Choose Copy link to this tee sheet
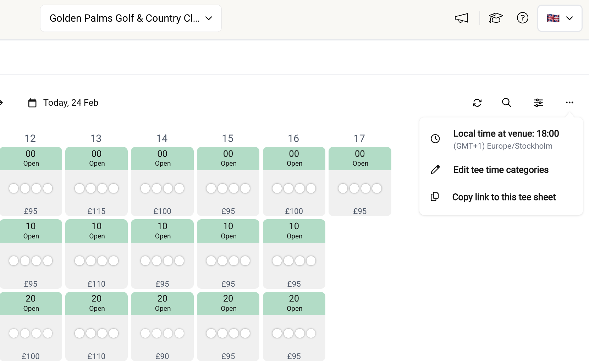 [x=503, y=197]
